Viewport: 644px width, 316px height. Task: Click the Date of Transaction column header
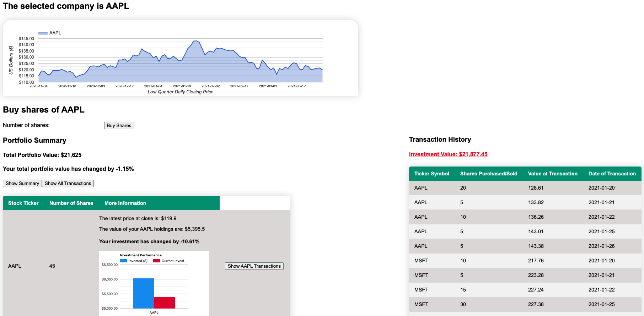[612, 174]
